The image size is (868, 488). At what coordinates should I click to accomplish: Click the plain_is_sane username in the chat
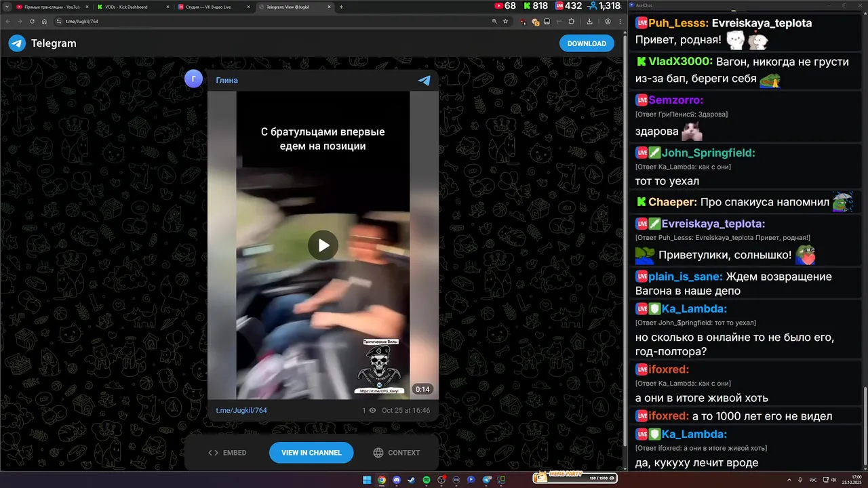(686, 277)
